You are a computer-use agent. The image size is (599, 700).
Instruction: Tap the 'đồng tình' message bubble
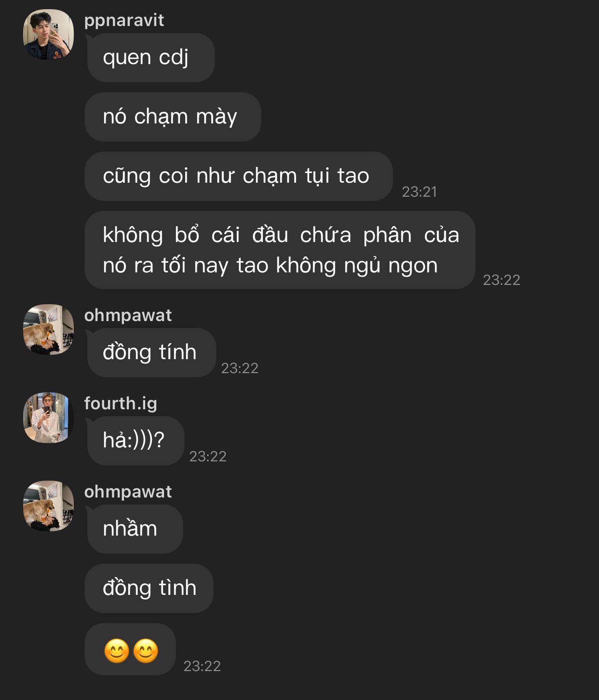point(149,589)
